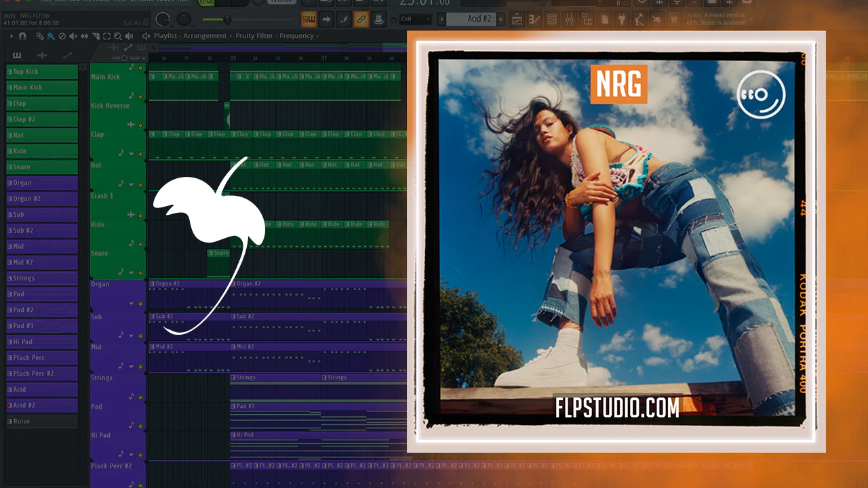Click the right dark knob in top toolbar
Viewport: 868px width, 488px height.
pyautogui.click(x=183, y=19)
